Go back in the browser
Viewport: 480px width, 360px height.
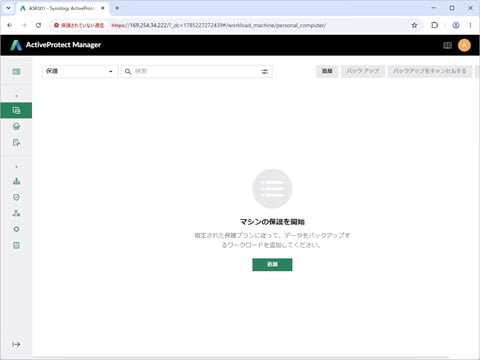click(10, 25)
